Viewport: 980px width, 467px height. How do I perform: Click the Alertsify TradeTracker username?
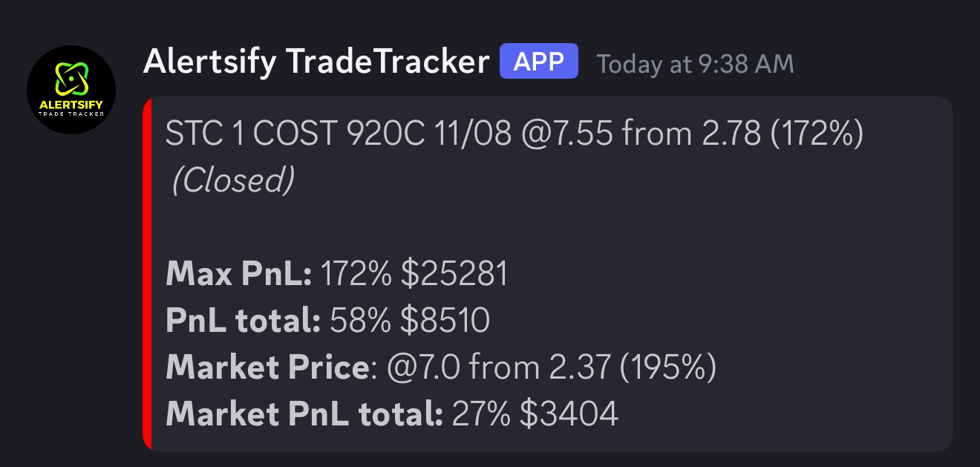coord(316,62)
